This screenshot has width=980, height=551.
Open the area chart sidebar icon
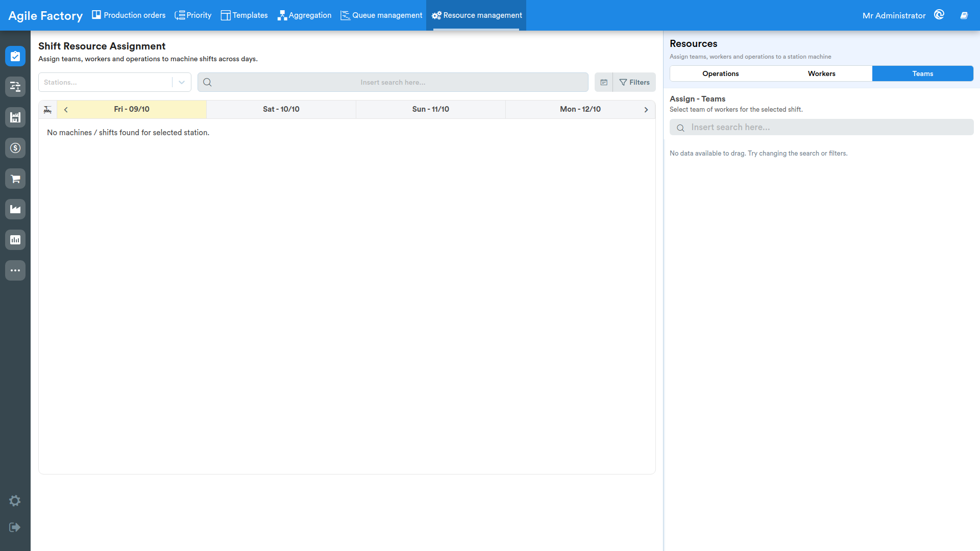[x=15, y=209]
